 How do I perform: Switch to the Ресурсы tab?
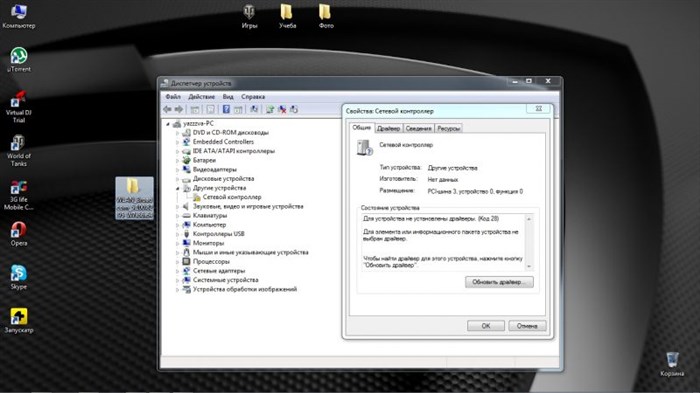pyautogui.click(x=449, y=128)
